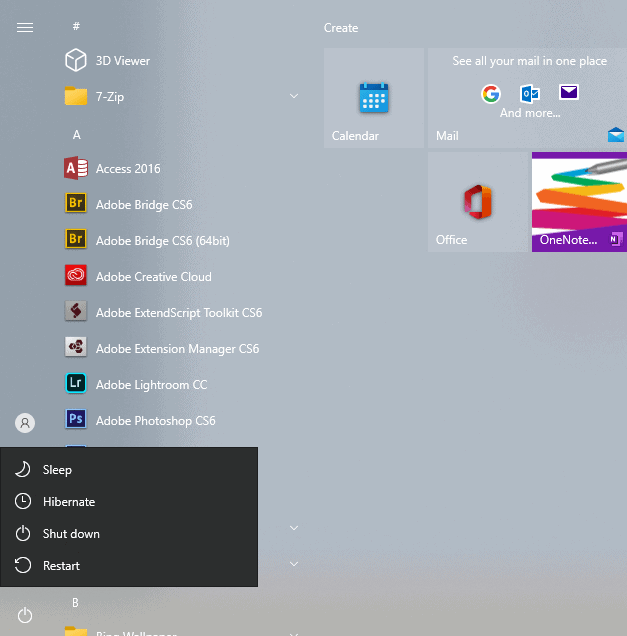Select Shut down option
The width and height of the screenshot is (627, 636).
pos(70,534)
